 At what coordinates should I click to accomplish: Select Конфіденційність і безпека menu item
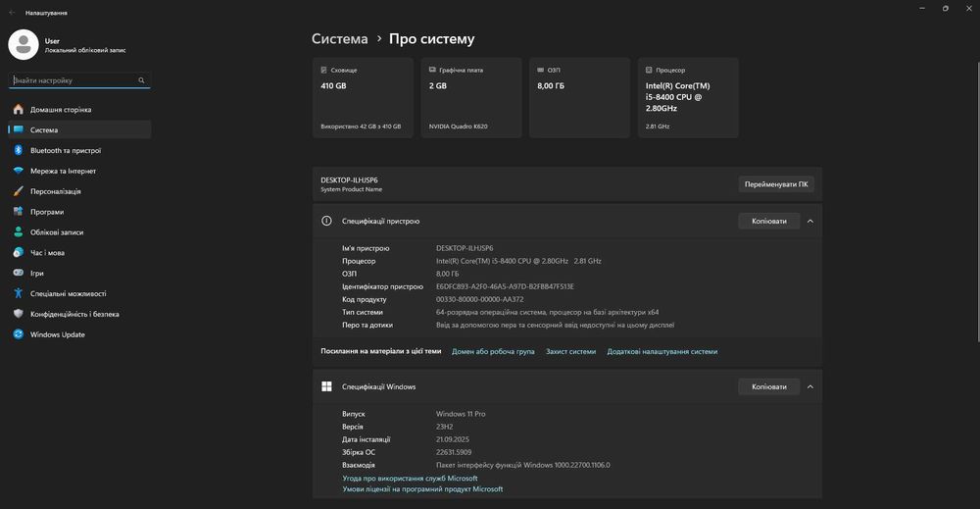coord(74,314)
